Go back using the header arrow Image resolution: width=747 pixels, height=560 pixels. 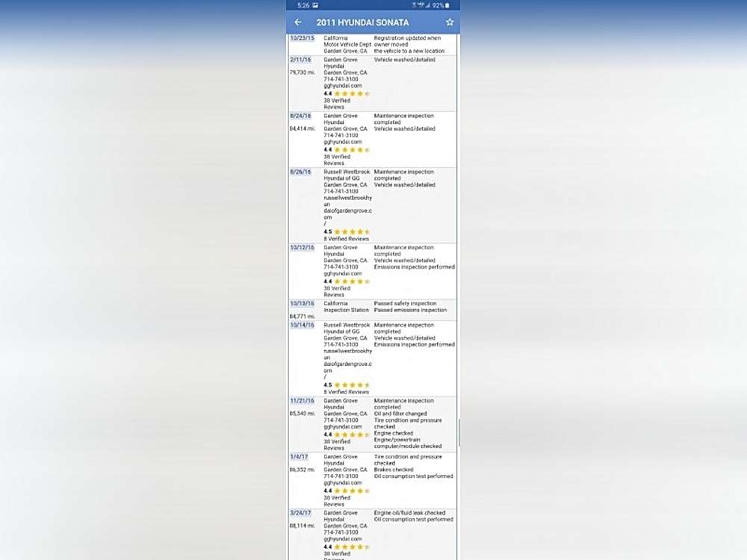click(x=298, y=22)
